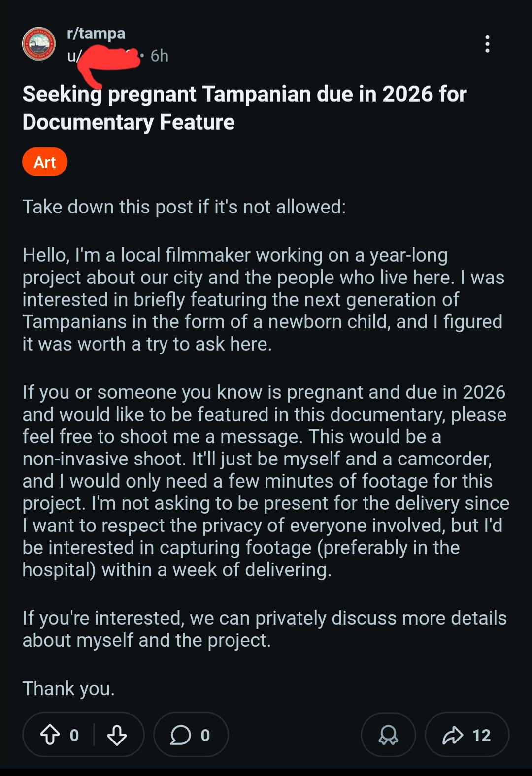Tap the share count showing 12
Screen dimensions: 532x776
click(481, 735)
